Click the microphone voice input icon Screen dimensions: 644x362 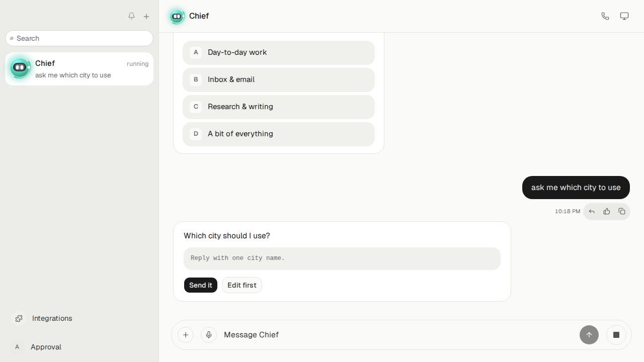[209, 335]
